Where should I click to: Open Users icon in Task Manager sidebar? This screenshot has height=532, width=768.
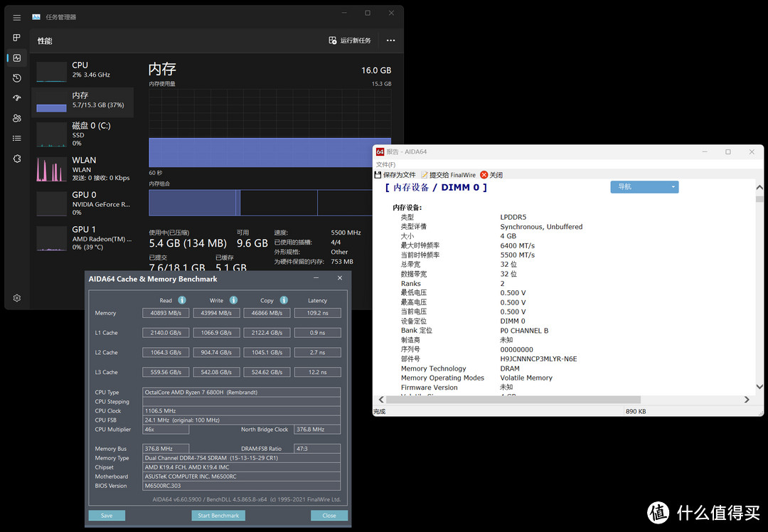(x=16, y=118)
